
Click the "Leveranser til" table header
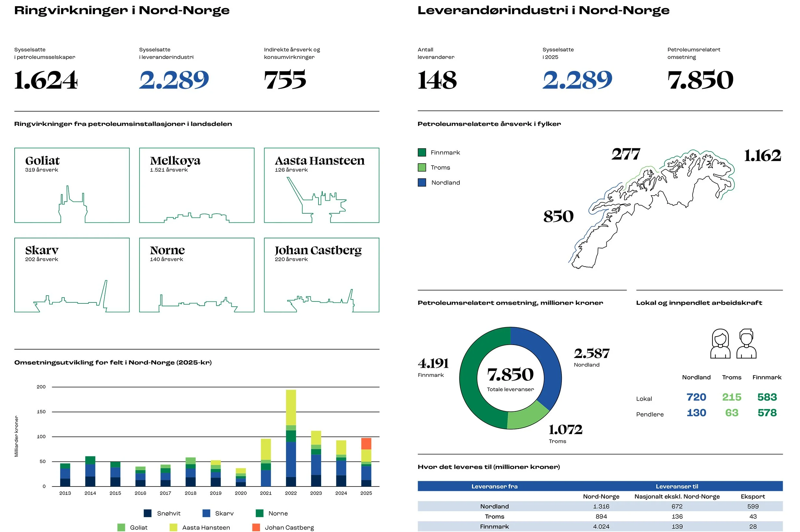tap(676, 486)
